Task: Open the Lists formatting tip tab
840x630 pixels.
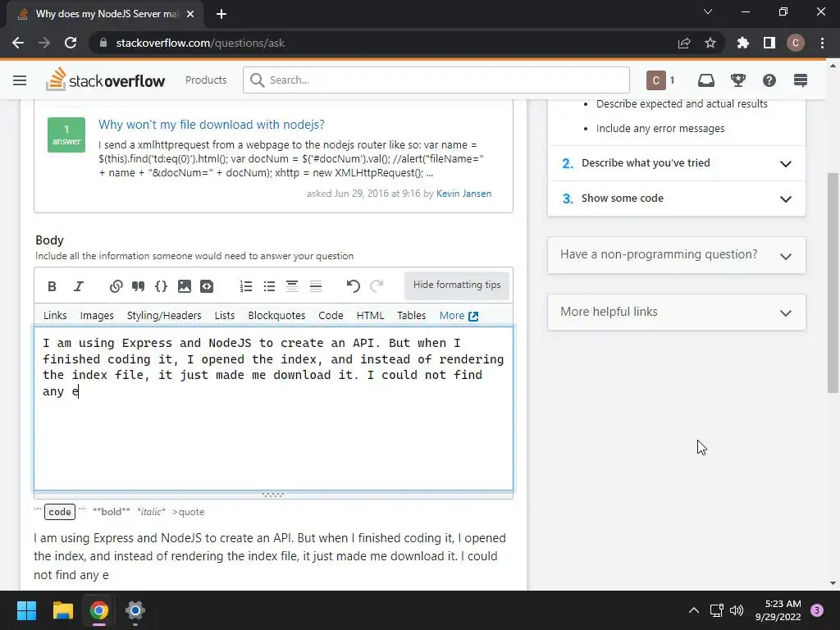Action: 225,316
